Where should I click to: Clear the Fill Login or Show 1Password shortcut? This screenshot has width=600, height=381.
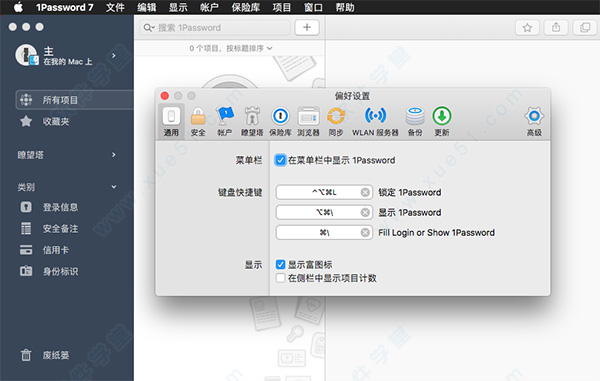(x=365, y=233)
